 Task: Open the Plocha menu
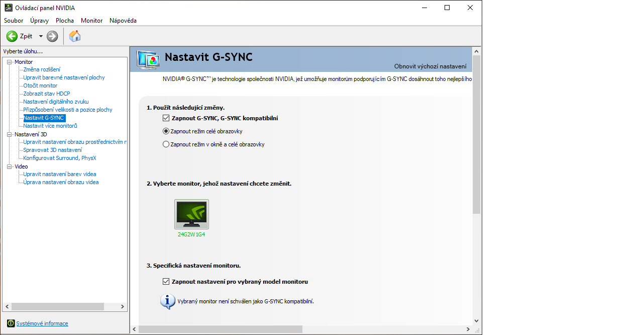(65, 21)
